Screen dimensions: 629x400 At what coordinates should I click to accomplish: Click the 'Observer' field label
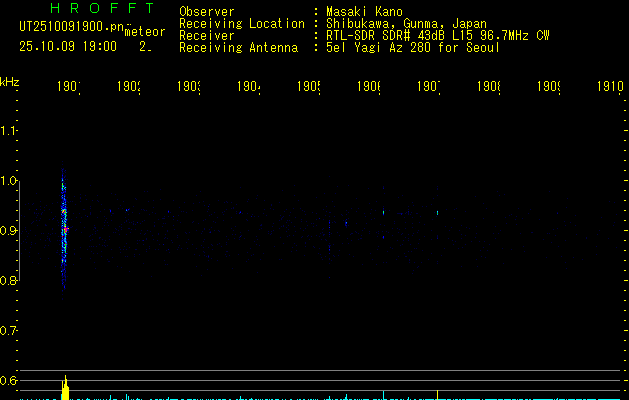pyautogui.click(x=207, y=12)
